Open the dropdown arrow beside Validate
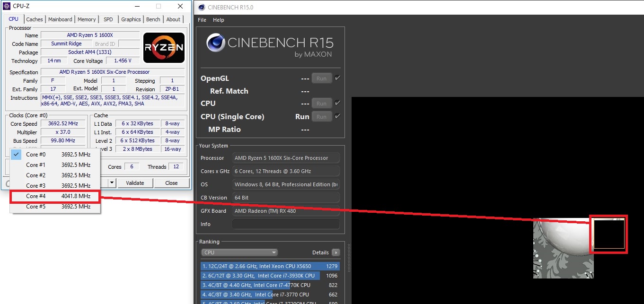Screen dimensions: 644x304 [112, 183]
